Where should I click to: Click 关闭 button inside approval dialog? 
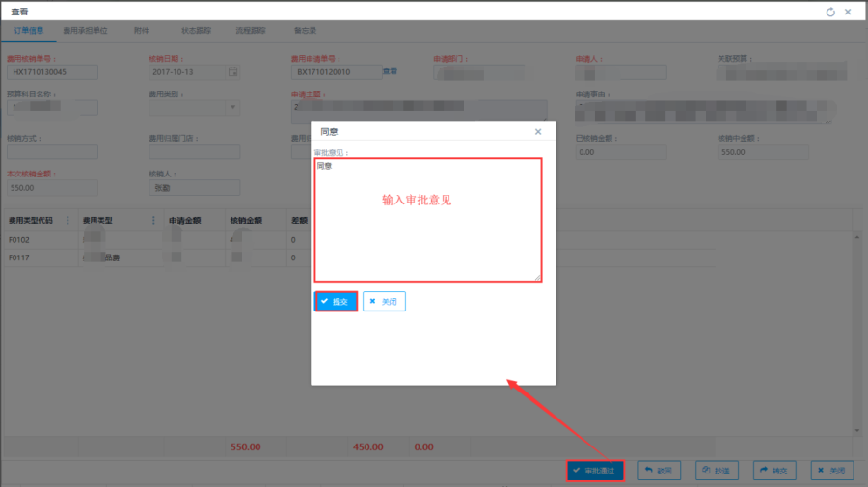[x=384, y=302]
